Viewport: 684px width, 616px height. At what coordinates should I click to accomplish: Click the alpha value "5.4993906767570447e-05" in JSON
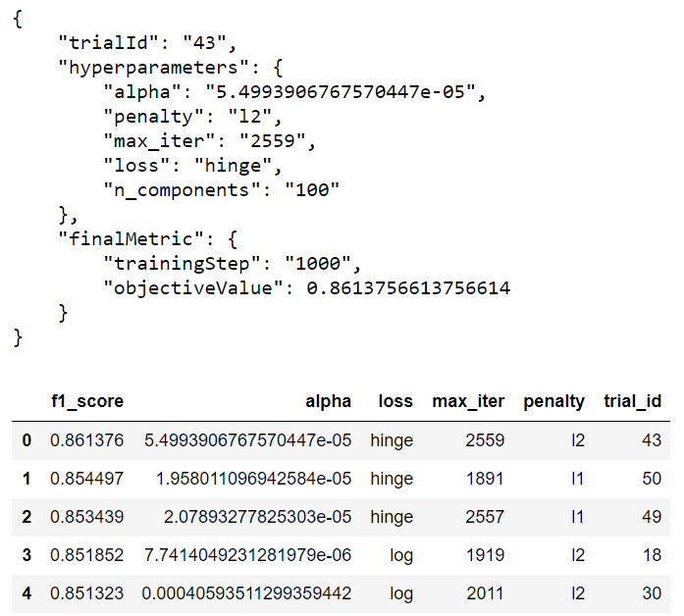coord(341,92)
